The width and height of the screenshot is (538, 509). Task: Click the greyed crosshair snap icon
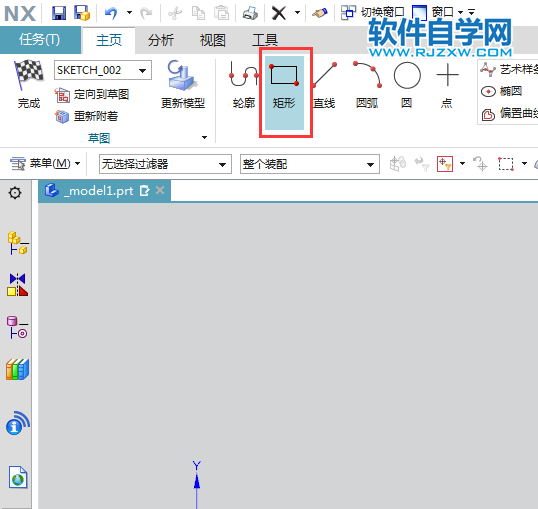[x=480, y=164]
